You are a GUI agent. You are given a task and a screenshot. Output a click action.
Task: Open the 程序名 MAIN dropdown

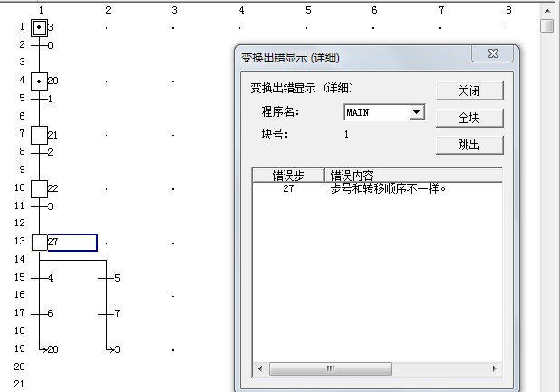417,112
